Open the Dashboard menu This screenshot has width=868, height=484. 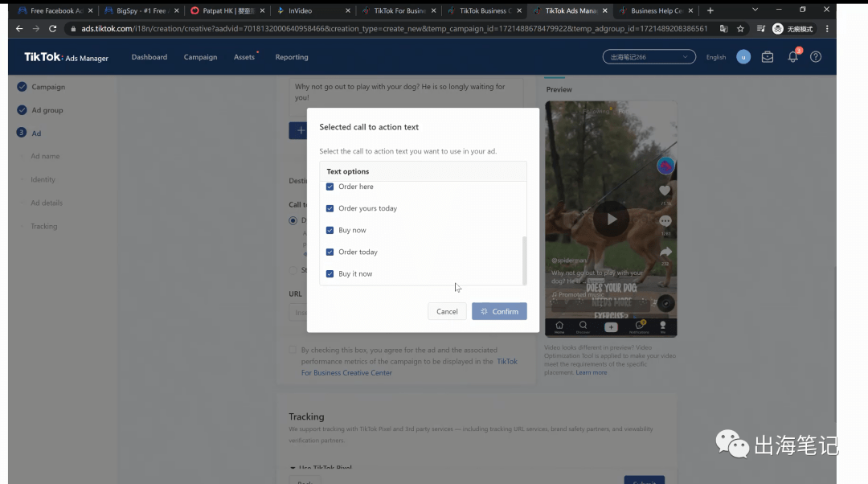point(149,57)
